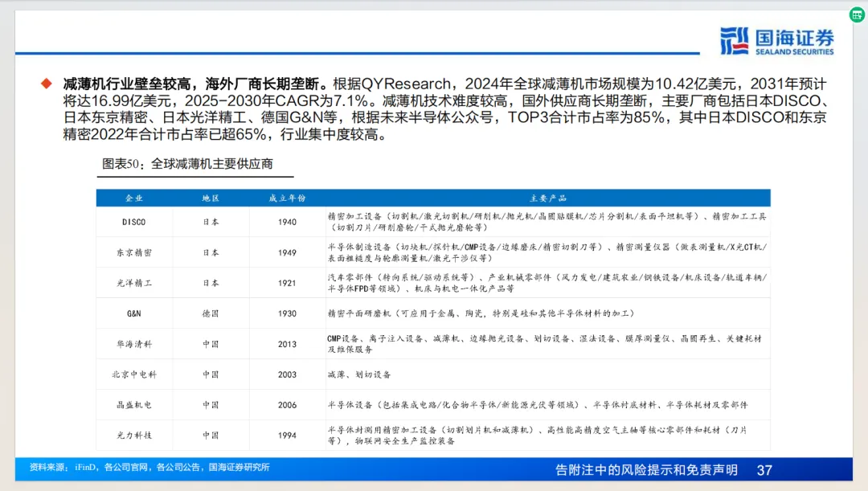Image resolution: width=868 pixels, height=491 pixels.
Task: Click the 东京精密 半导体制造设备 product description
Action: click(547, 252)
